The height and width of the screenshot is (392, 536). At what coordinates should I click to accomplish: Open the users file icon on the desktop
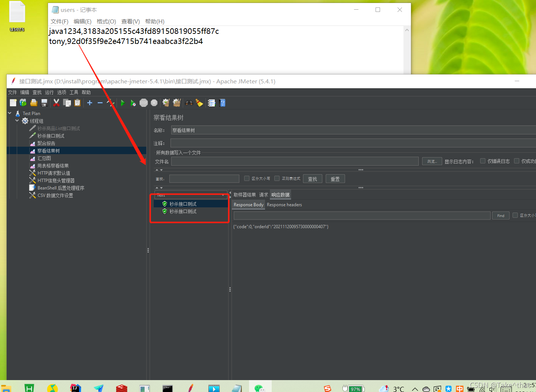coord(17,16)
